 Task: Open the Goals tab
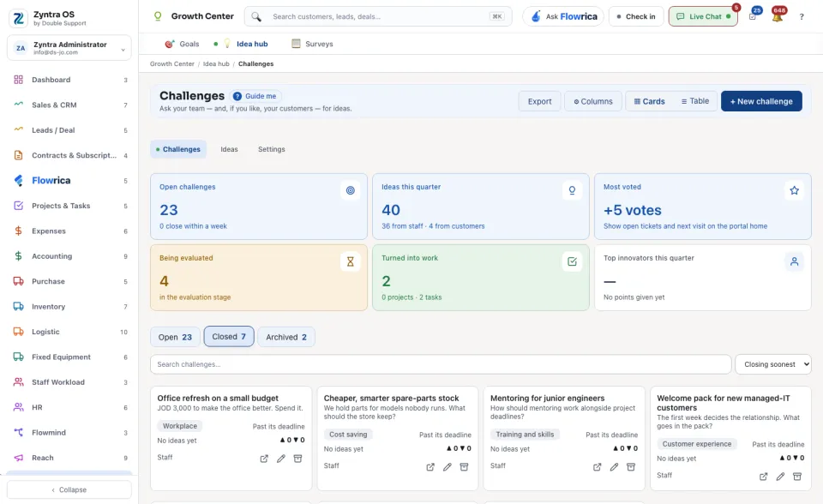[182, 44]
